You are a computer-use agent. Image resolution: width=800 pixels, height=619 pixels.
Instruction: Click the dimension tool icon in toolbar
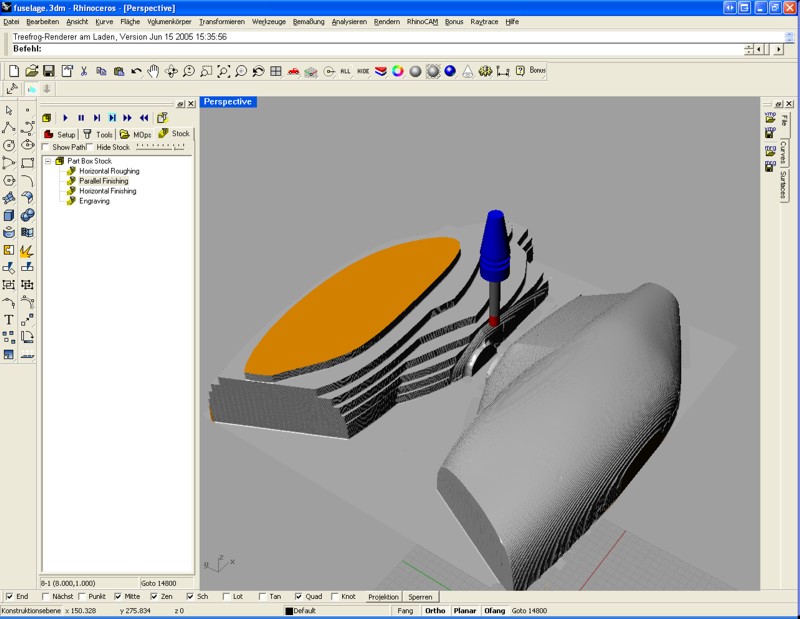click(x=503, y=71)
